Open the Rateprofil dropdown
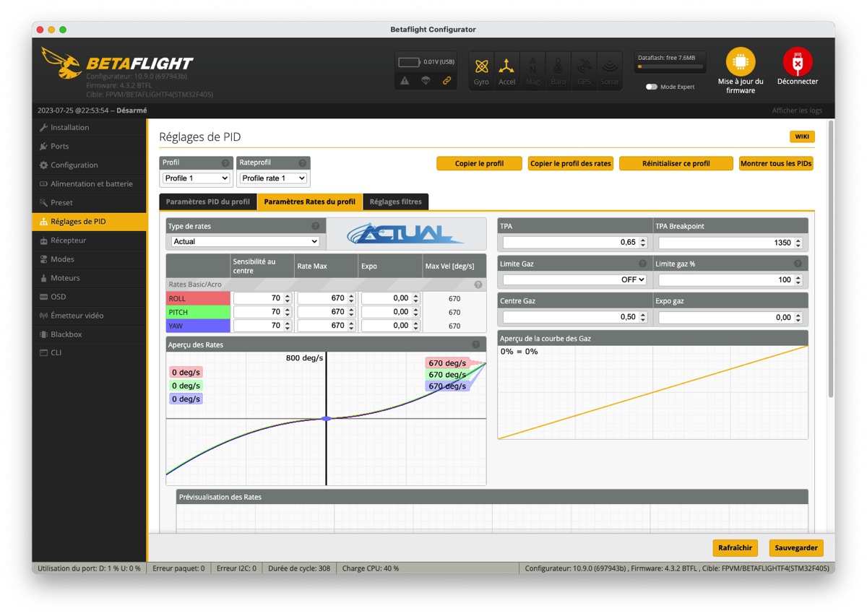The image size is (867, 616). click(x=273, y=178)
